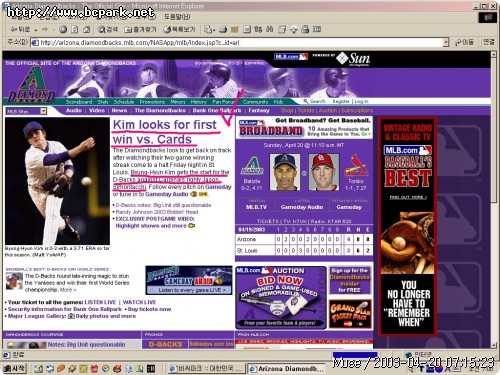Open the Community nav item
The height and width of the screenshot is (375, 500).
pos(255,102)
